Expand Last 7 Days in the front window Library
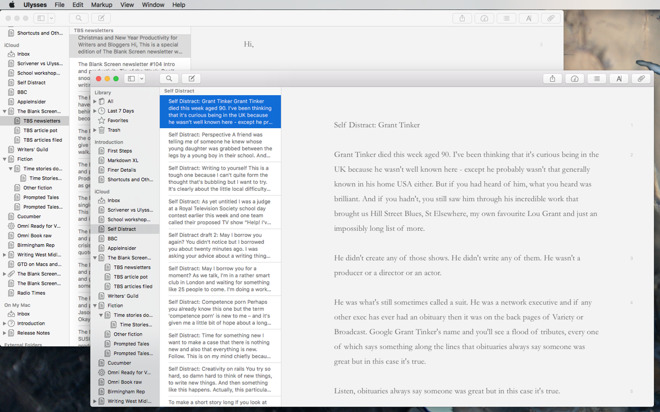660x412 pixels. [95, 111]
